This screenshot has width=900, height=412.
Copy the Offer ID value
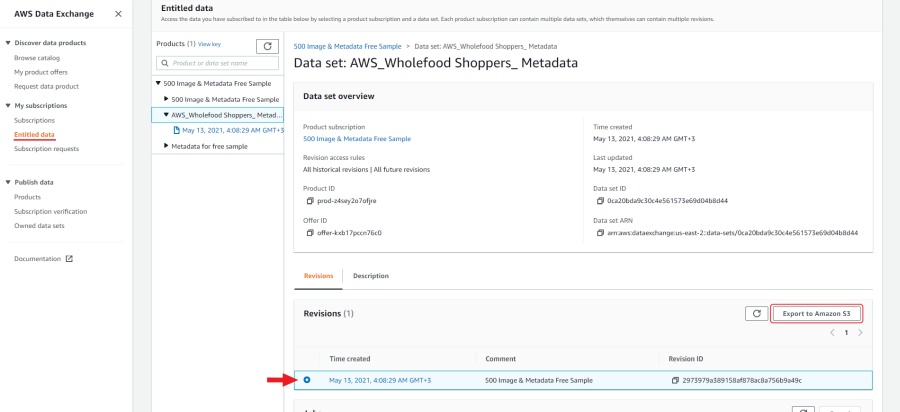pos(308,232)
